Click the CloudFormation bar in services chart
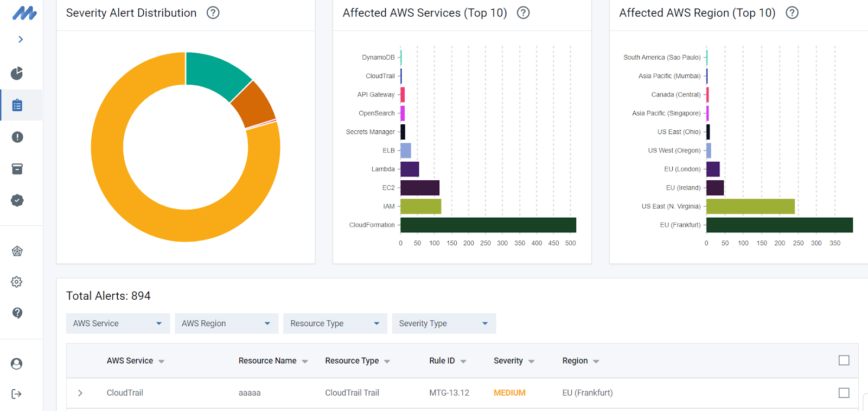868x411 pixels. coord(488,225)
